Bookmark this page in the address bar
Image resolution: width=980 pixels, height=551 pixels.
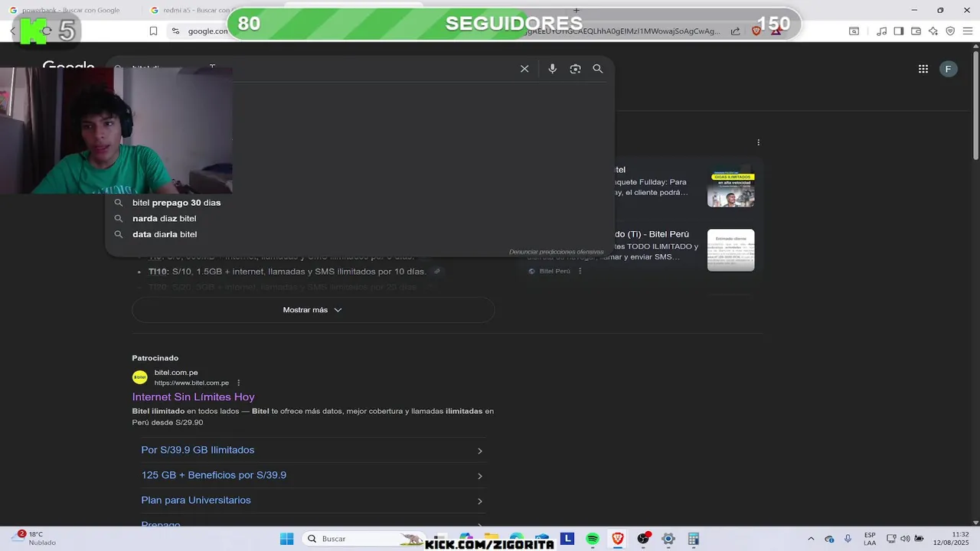[x=153, y=31]
